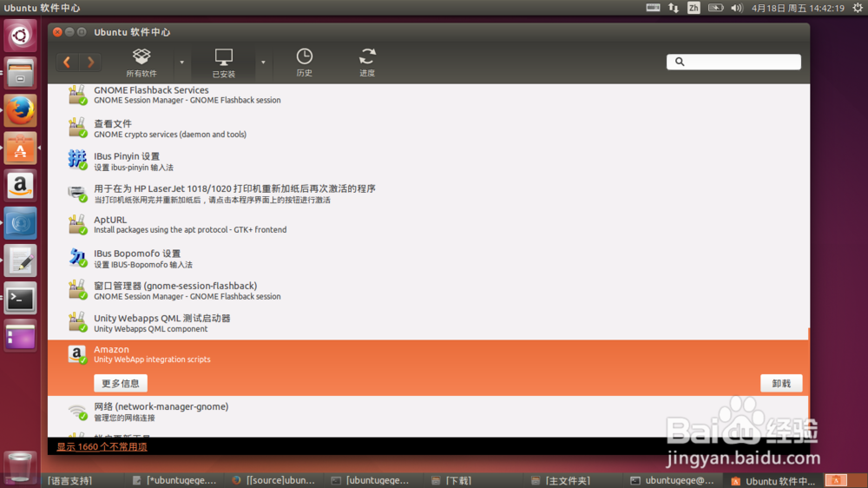This screenshot has height=488, width=868.
Task: Go back with the left arrow button
Action: (67, 62)
